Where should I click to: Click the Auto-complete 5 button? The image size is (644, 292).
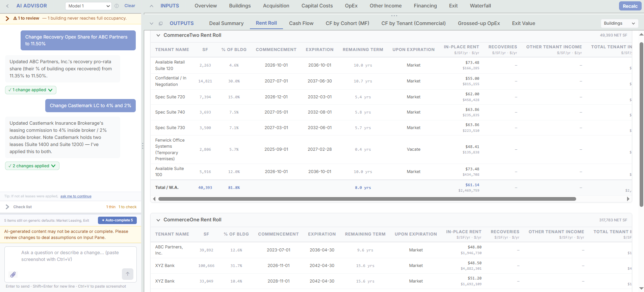point(117,220)
